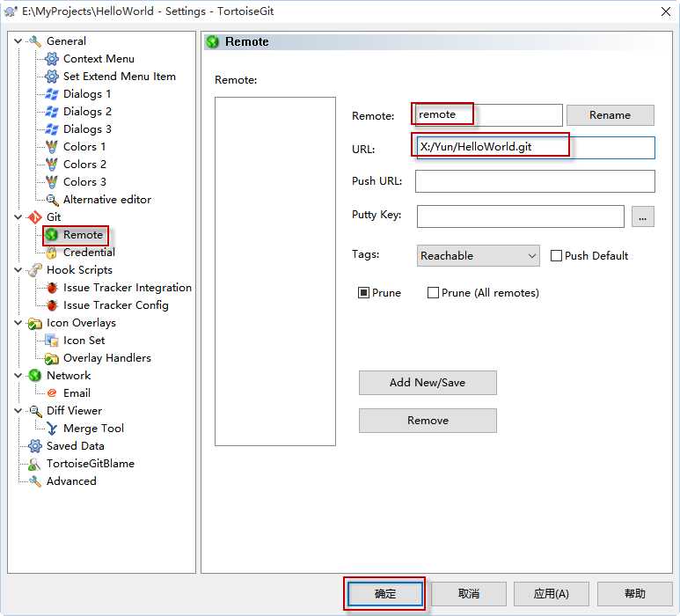Screen dimensions: 680x616
Task: Click the Putty Key input field
Action: pyautogui.click(x=521, y=216)
